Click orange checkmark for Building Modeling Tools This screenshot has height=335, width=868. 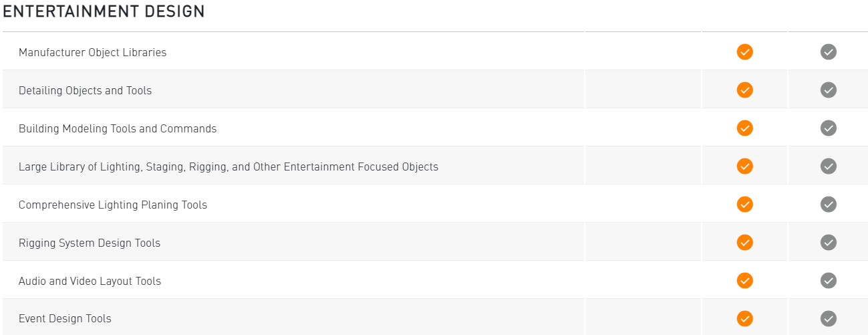(x=744, y=128)
